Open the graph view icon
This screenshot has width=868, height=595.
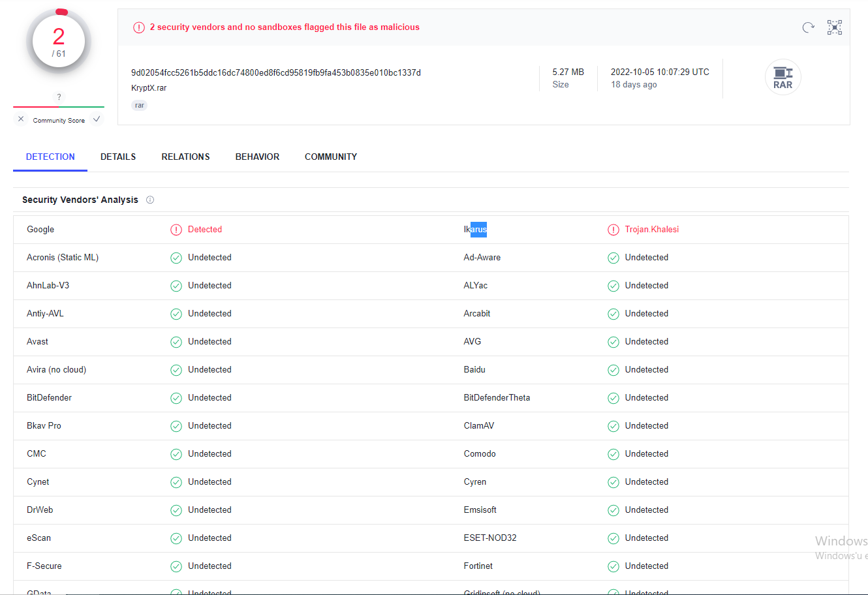834,27
